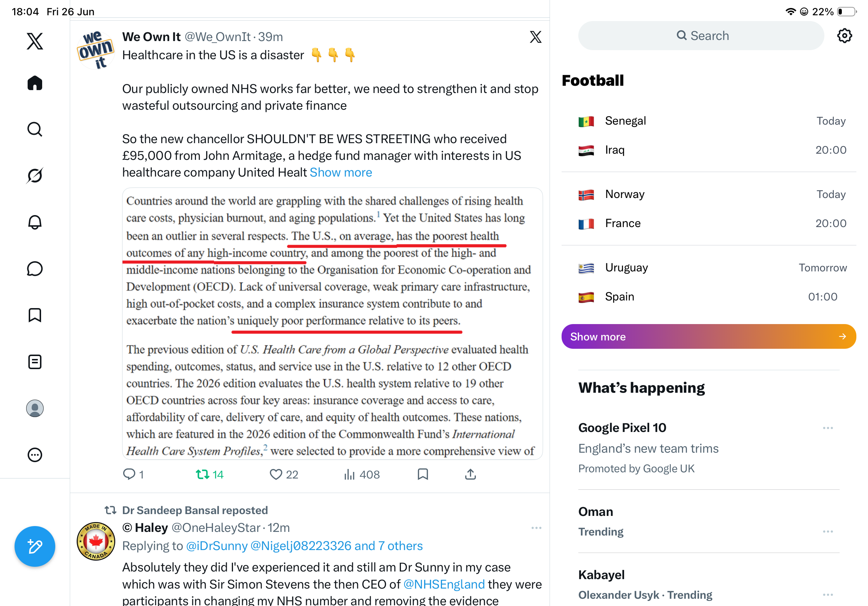Image resolution: width=868 pixels, height=606 pixels.
Task: Open more options for Haley's reply
Action: [x=536, y=528]
